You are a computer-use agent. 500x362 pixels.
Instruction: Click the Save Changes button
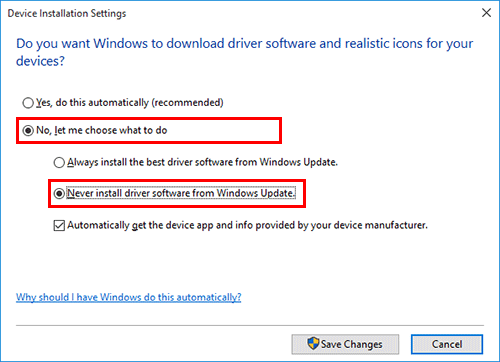(x=345, y=344)
